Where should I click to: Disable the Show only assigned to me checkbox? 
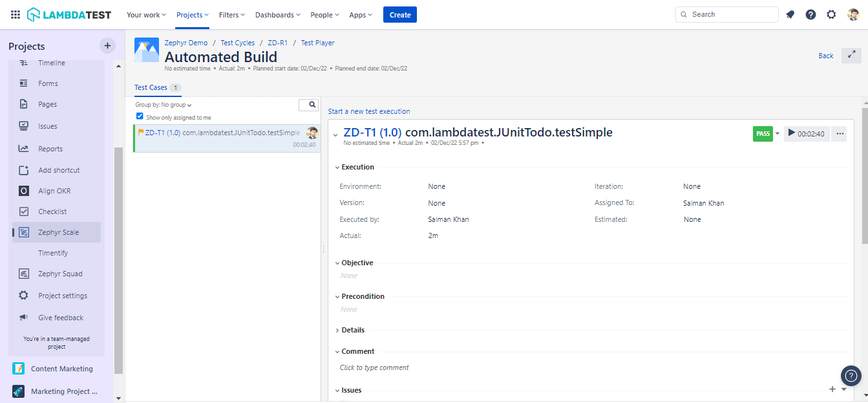click(x=140, y=116)
